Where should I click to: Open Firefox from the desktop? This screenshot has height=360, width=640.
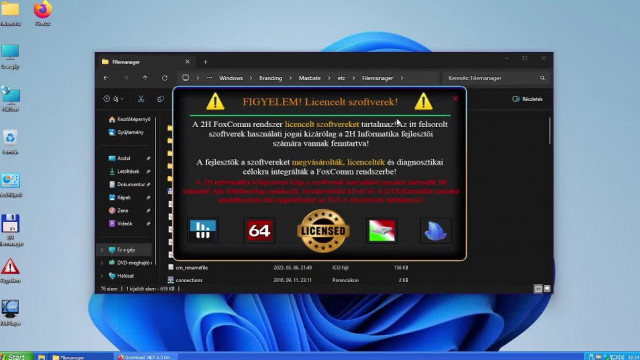42,12
